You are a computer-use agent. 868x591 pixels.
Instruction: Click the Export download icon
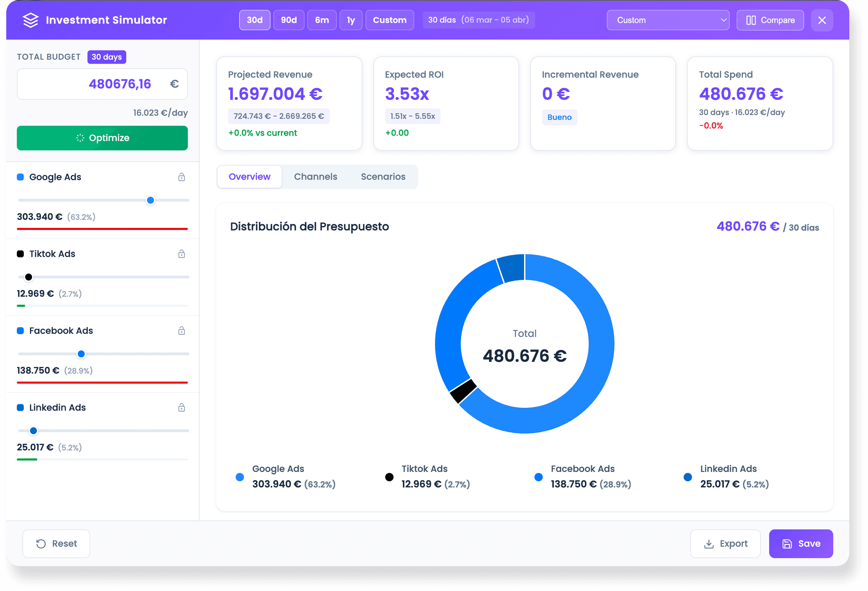tap(708, 544)
